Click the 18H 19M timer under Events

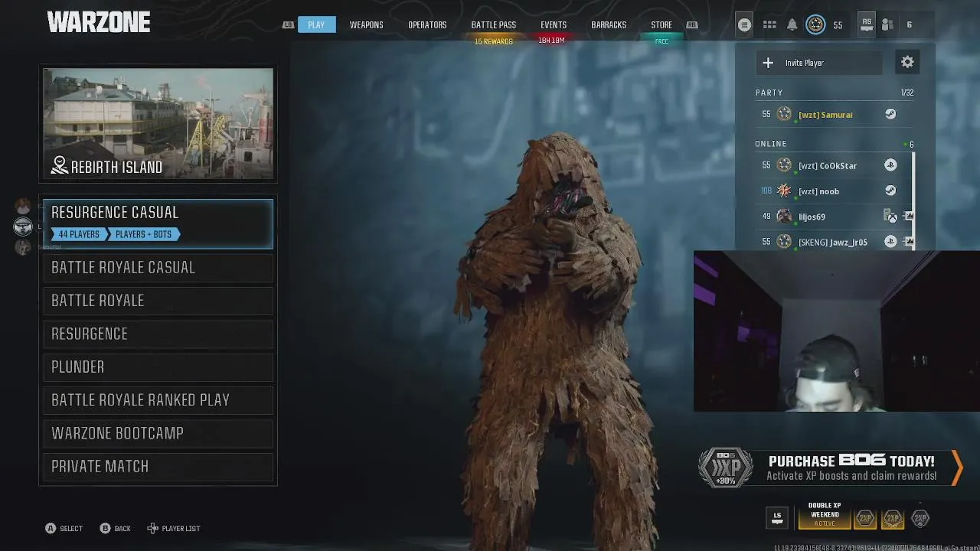coord(551,41)
